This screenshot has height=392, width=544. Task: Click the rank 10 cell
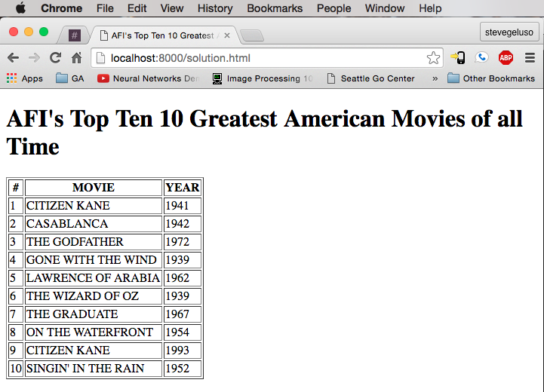[16, 368]
